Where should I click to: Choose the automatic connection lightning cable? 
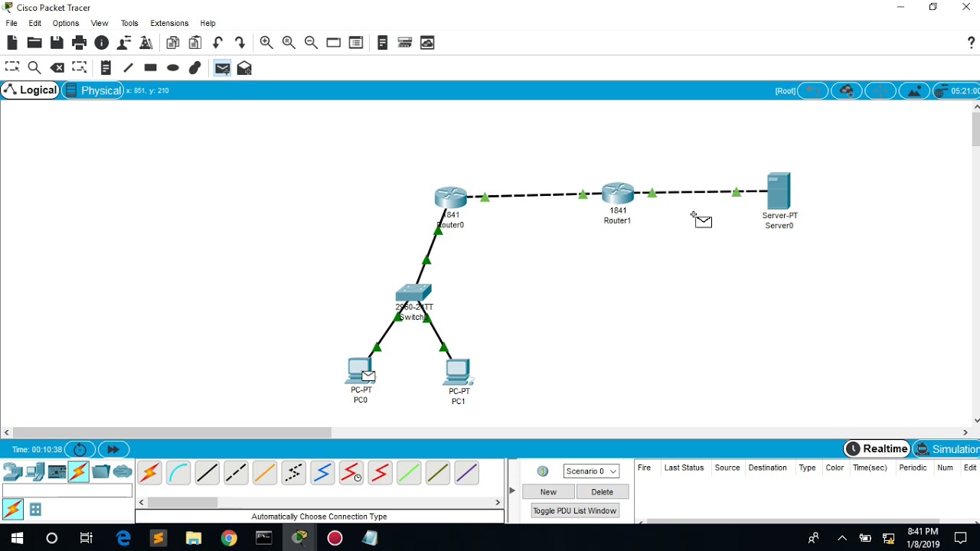(x=150, y=473)
